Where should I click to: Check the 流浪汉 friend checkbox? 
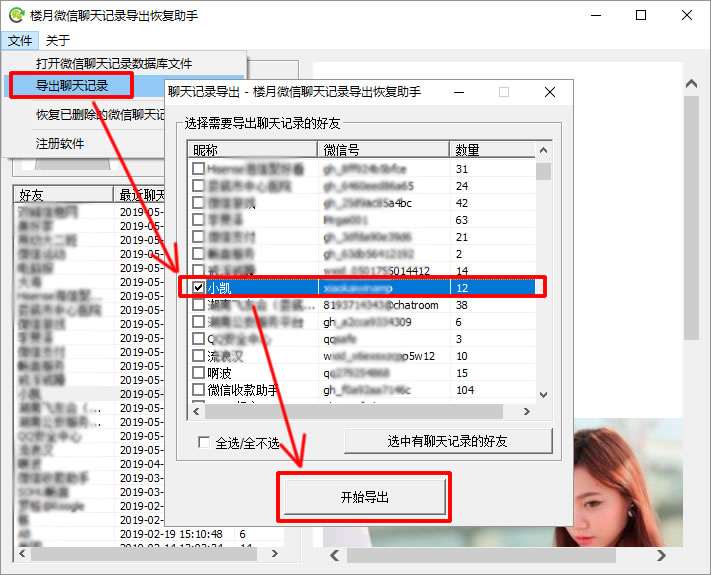click(x=198, y=356)
